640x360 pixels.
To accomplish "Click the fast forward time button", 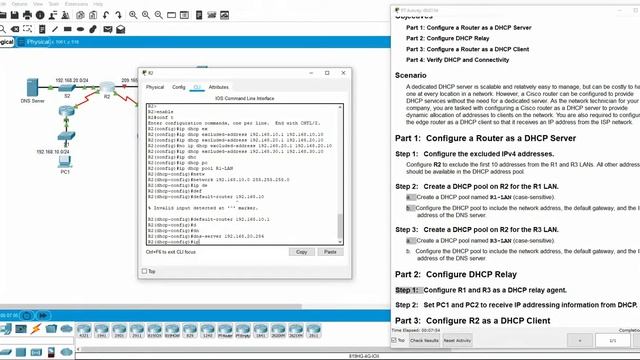I will 43,316.
